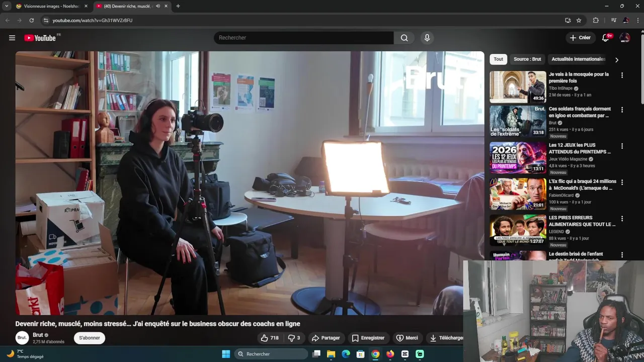Click the search magnifier button
The height and width of the screenshot is (362, 644).
pyautogui.click(x=404, y=38)
